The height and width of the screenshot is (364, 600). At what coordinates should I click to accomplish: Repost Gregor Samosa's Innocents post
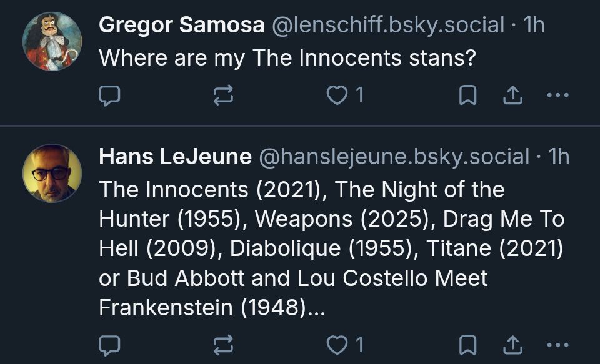[223, 95]
